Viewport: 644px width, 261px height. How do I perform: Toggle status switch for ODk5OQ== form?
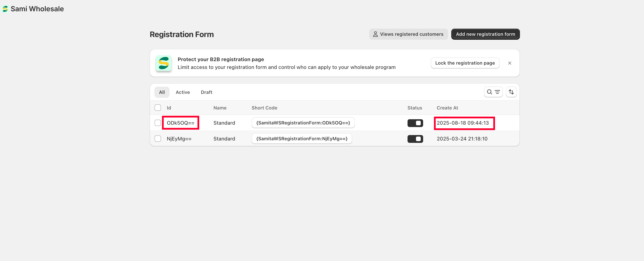[x=415, y=123]
